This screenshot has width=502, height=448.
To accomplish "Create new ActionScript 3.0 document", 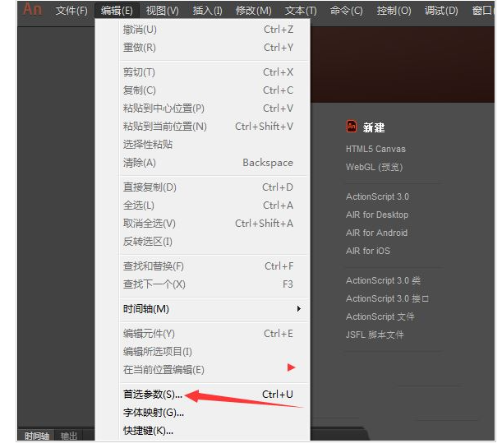I will point(377,196).
